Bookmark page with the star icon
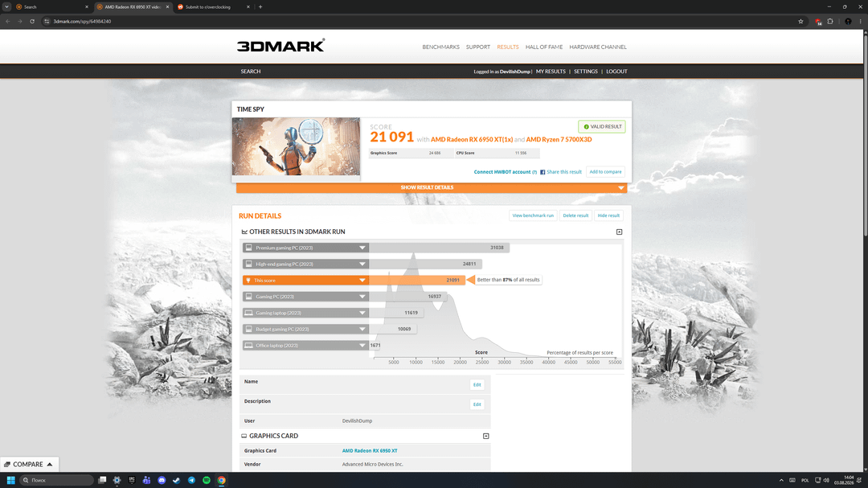 pyautogui.click(x=800, y=22)
